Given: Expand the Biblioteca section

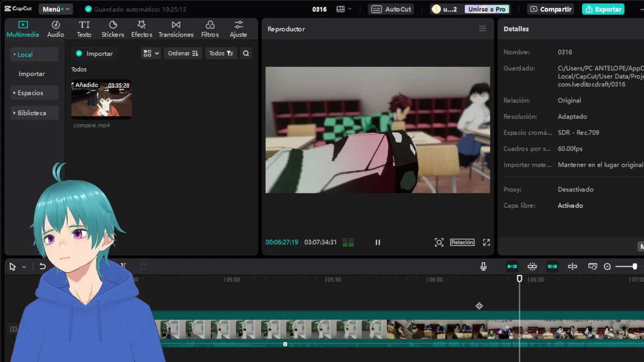Looking at the screenshot, I should (x=34, y=113).
